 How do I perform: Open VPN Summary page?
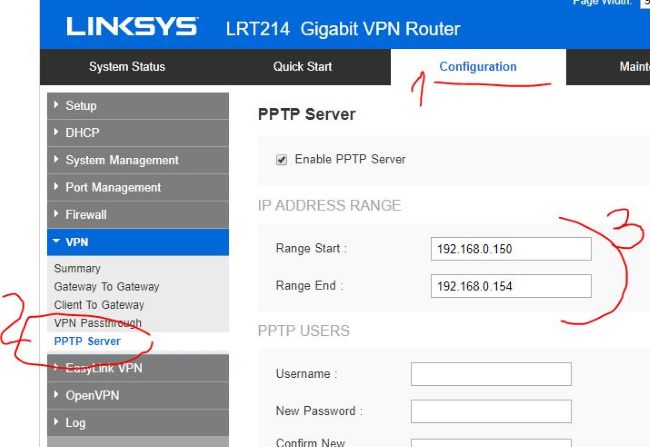click(77, 269)
